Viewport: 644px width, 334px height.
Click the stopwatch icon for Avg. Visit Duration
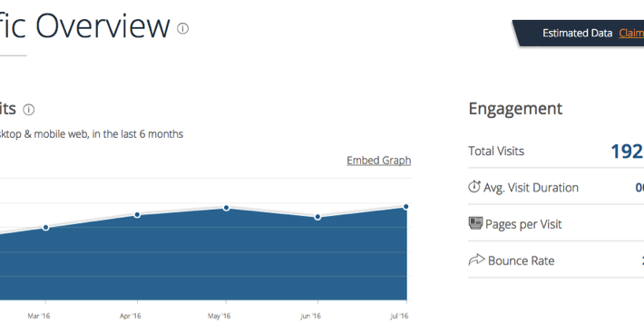pos(474,187)
